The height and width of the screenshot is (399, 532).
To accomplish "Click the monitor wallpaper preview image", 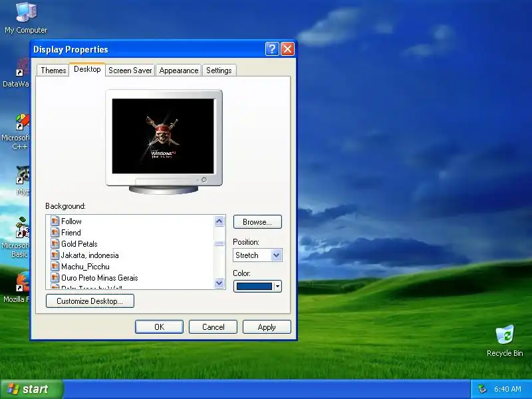I will (x=163, y=136).
